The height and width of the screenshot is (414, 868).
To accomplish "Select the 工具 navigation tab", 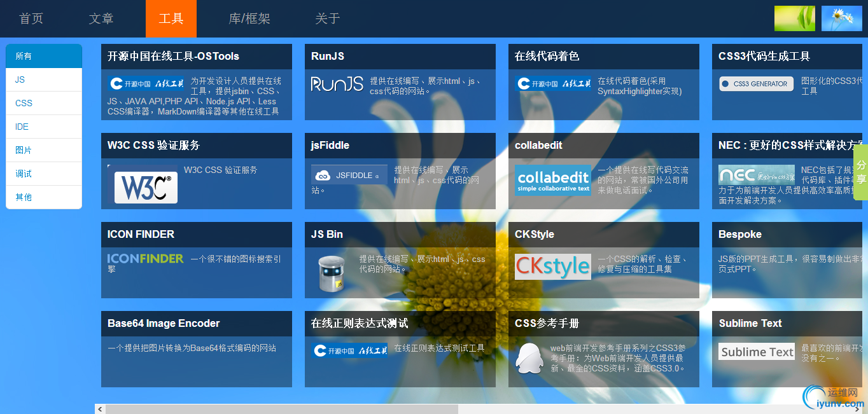I will (x=171, y=18).
